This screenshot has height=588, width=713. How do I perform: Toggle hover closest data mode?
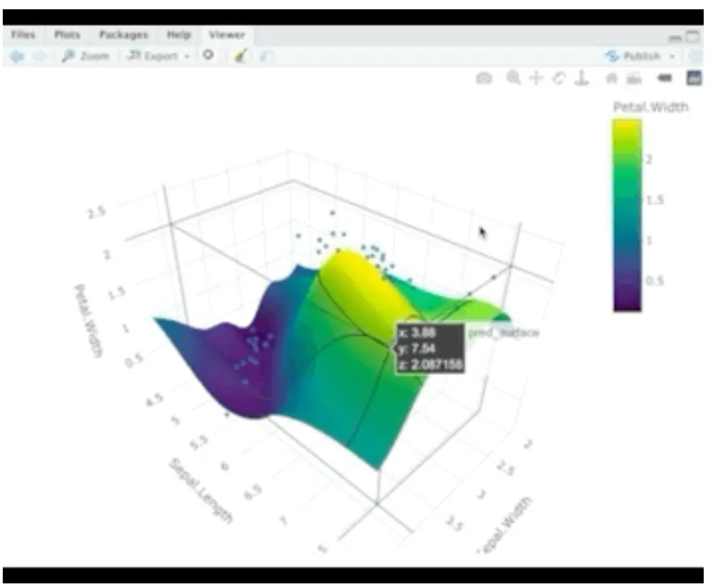pyautogui.click(x=665, y=79)
